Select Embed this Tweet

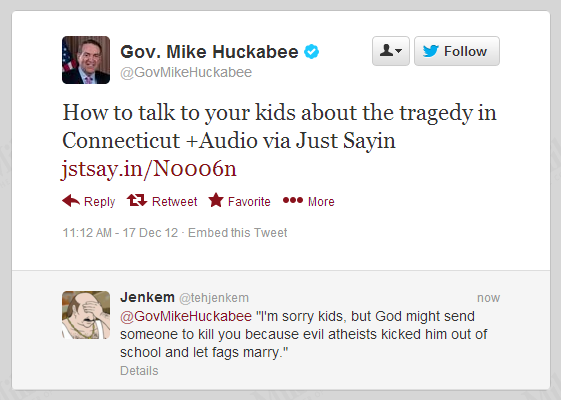coord(238,233)
